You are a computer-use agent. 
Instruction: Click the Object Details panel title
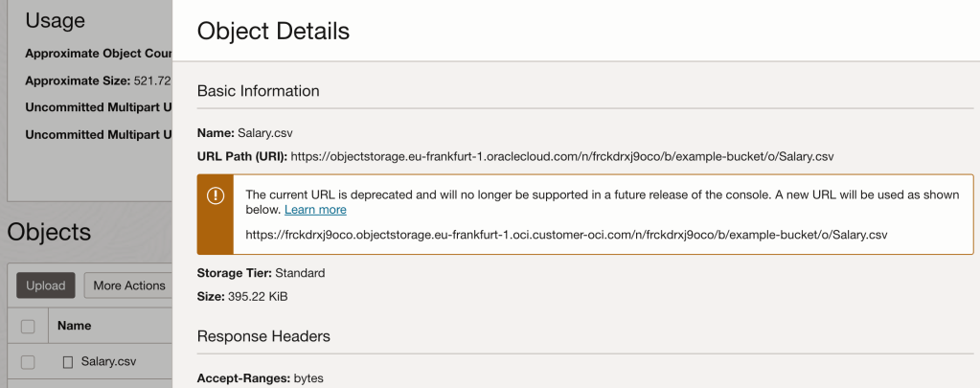(273, 31)
